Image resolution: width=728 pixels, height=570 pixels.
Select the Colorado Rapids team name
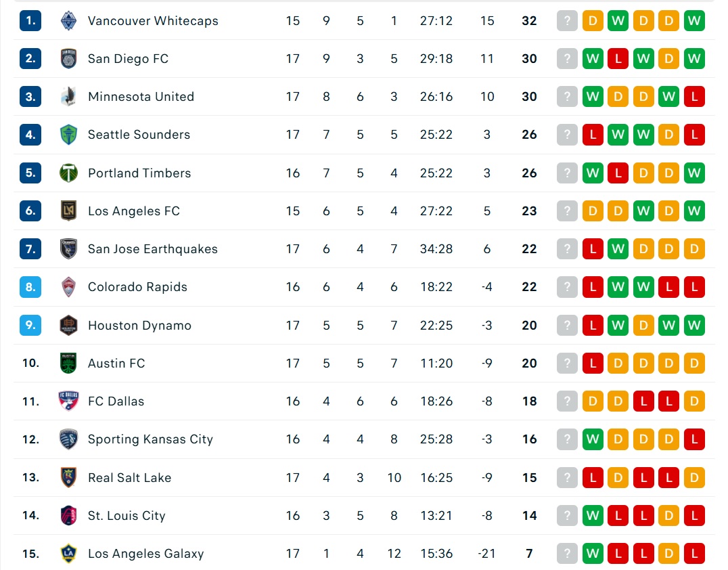click(137, 287)
